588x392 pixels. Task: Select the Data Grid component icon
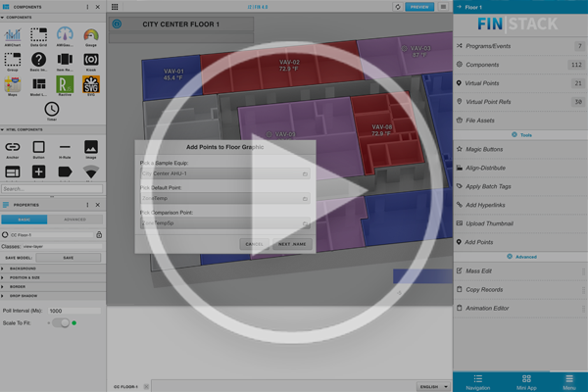(38, 35)
